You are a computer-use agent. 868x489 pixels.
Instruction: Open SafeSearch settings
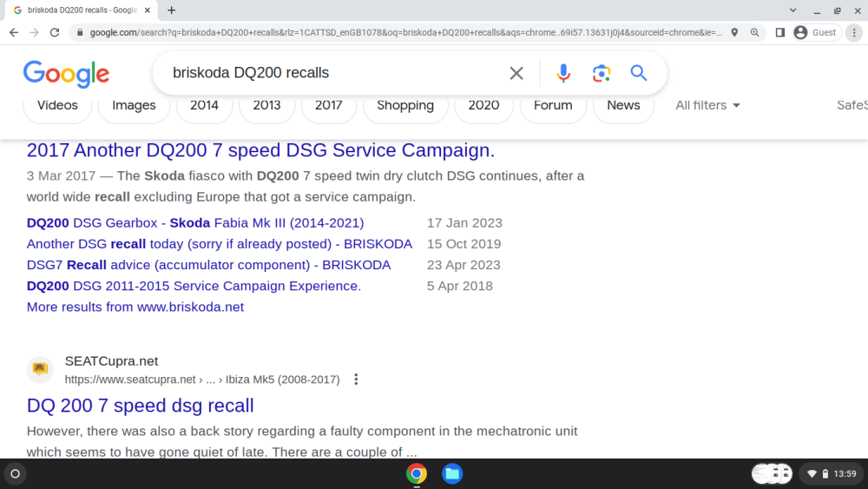pyautogui.click(x=852, y=105)
